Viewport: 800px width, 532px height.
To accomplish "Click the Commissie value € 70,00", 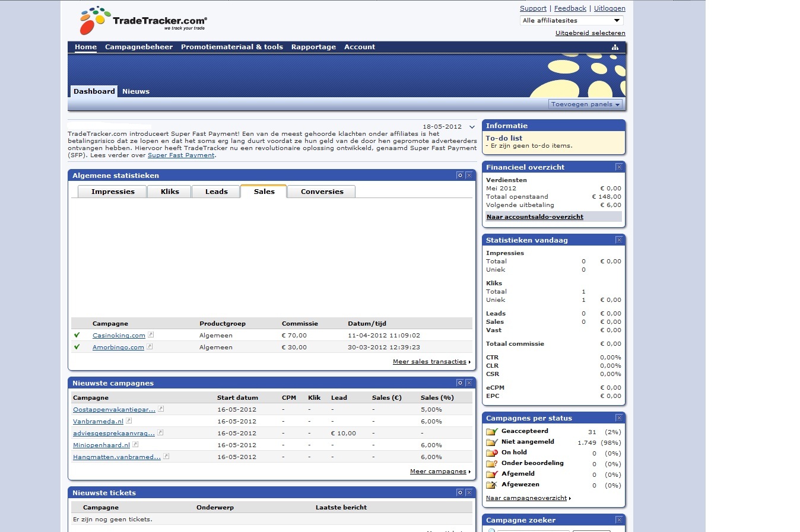I will (294, 336).
